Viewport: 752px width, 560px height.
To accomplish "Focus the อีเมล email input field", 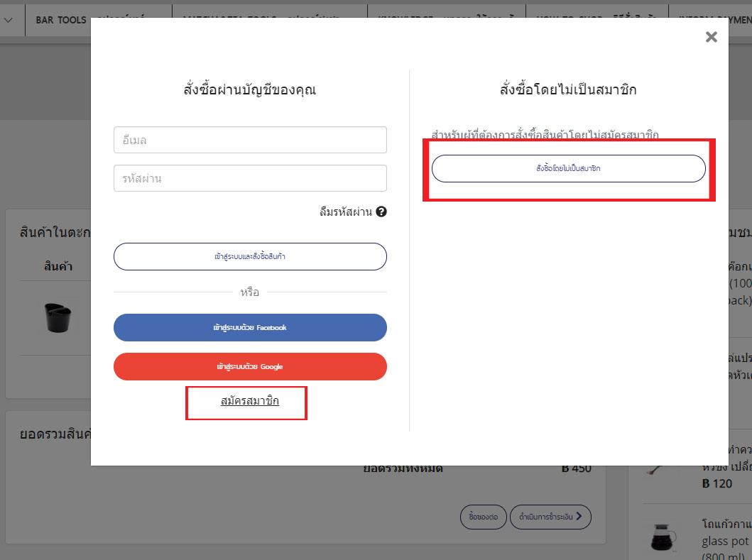I will point(250,140).
